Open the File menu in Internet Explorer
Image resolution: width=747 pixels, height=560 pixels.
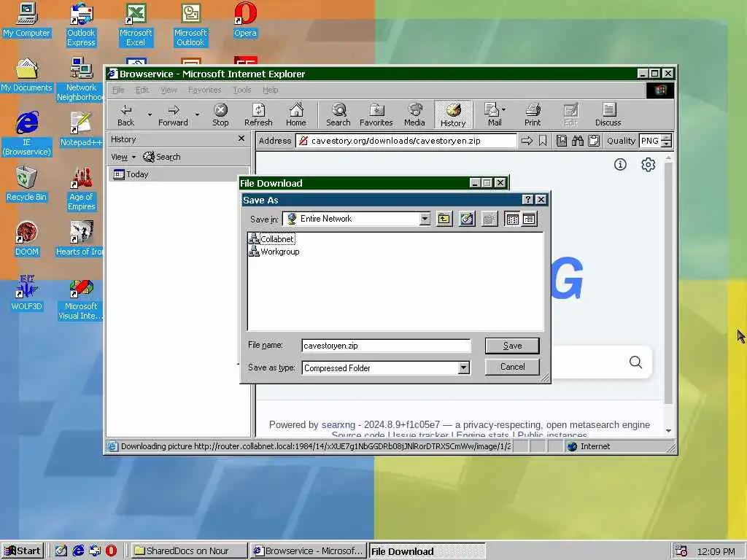[118, 90]
